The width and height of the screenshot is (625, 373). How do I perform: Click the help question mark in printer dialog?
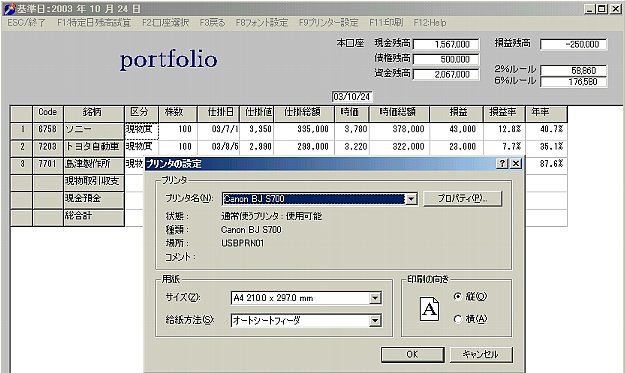coord(503,163)
